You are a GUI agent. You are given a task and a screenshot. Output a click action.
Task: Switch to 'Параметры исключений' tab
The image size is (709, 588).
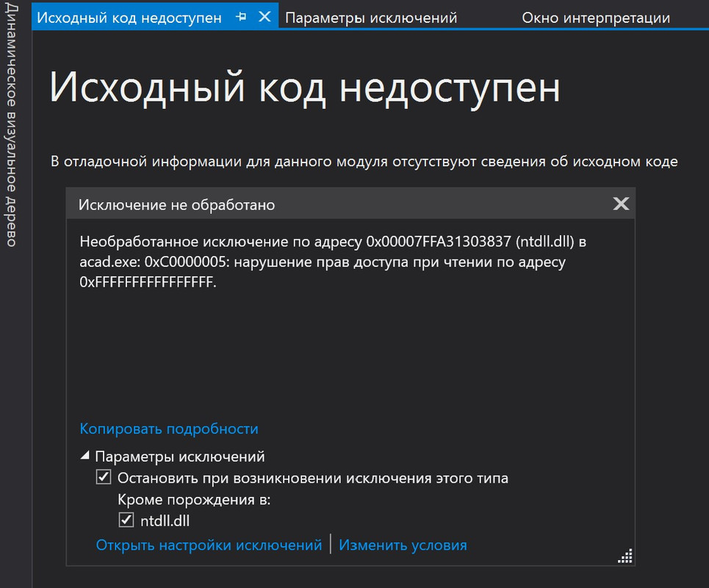tap(371, 18)
